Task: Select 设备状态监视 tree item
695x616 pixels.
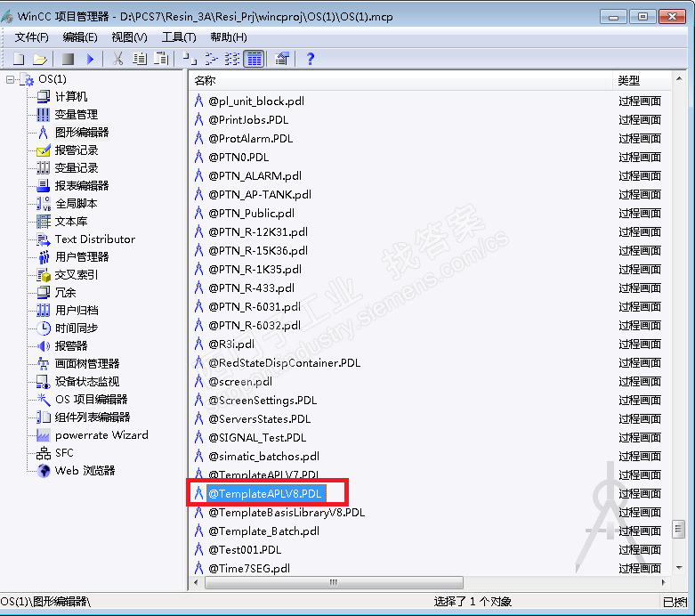Action: 87,381
